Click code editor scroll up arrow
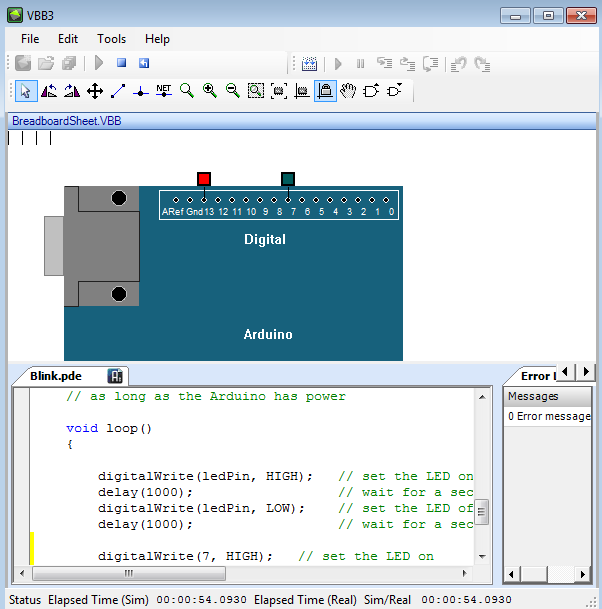602x609 pixels. (482, 397)
